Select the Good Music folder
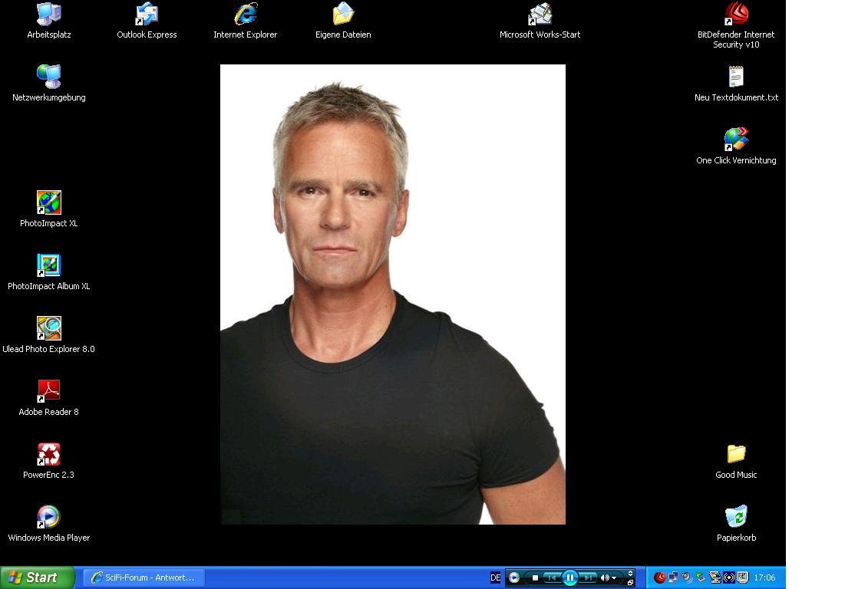 pos(736,454)
